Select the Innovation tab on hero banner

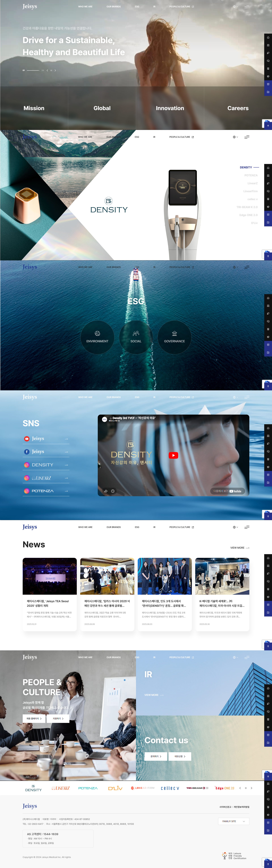pos(170,108)
